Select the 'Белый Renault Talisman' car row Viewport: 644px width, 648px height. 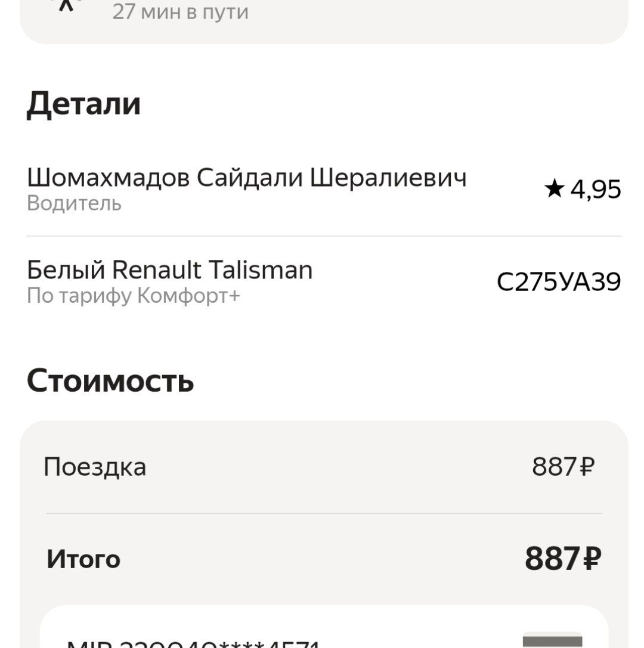(170, 270)
